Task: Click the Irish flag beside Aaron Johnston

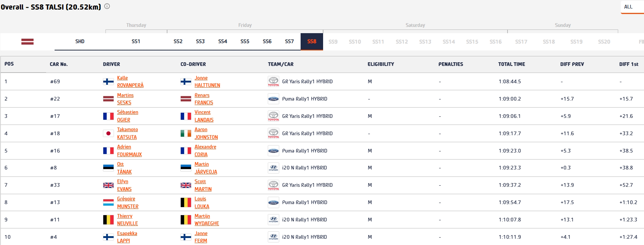Action: pos(186,133)
